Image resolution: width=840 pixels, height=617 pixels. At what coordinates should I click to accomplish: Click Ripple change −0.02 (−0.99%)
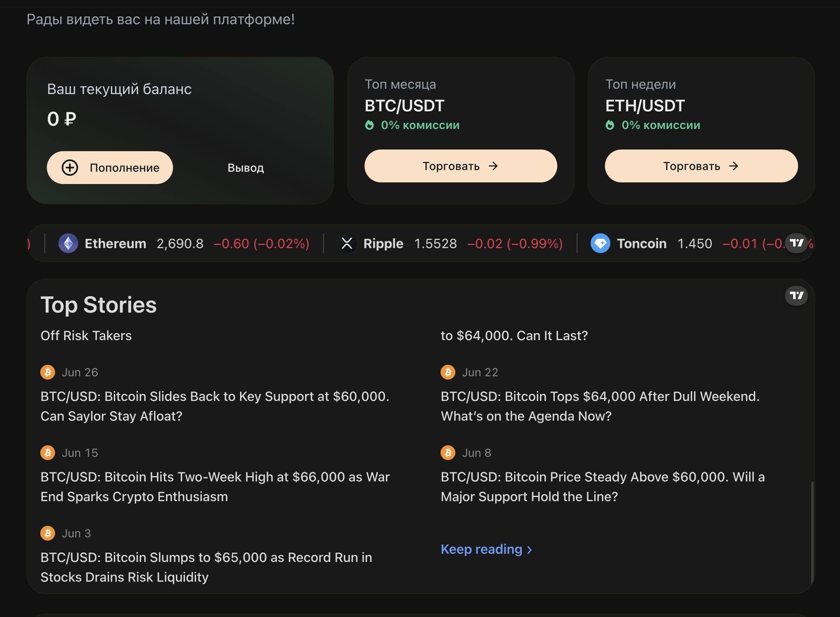(x=515, y=244)
